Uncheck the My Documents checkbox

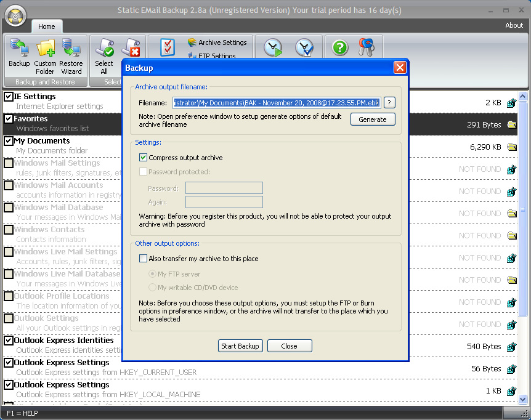(x=9, y=141)
